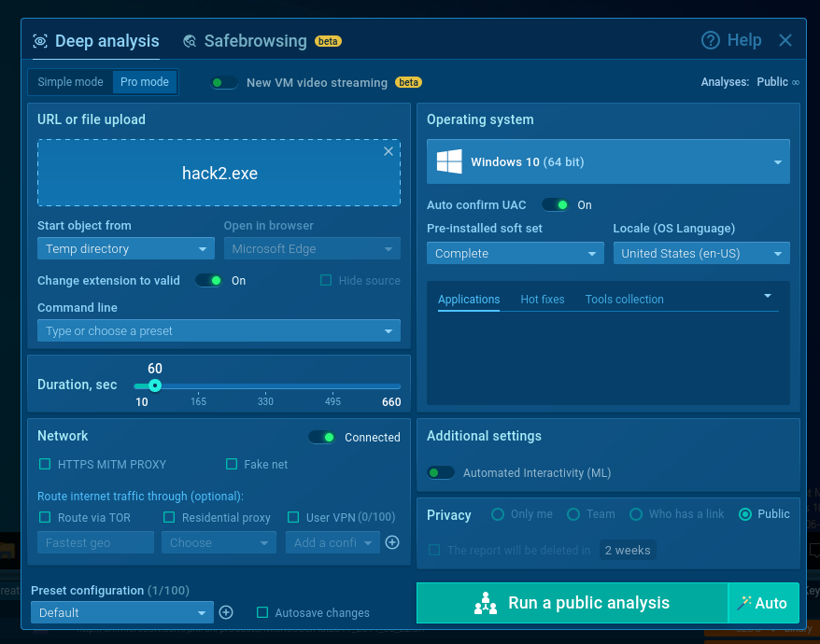Viewport: 820px width, 644px height.
Task: Check Route via TOR
Action: coord(45,517)
